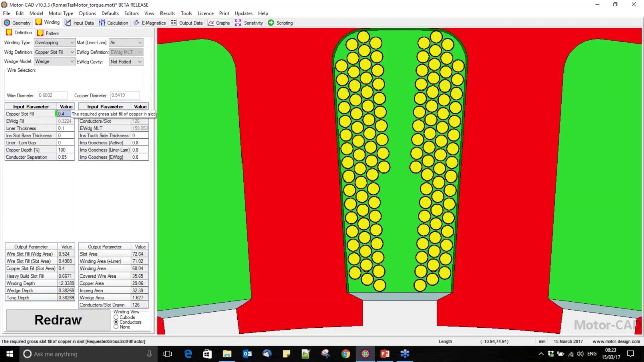Open the Sensitivity tab
Viewport: 644px width, 362px height.
click(x=249, y=23)
